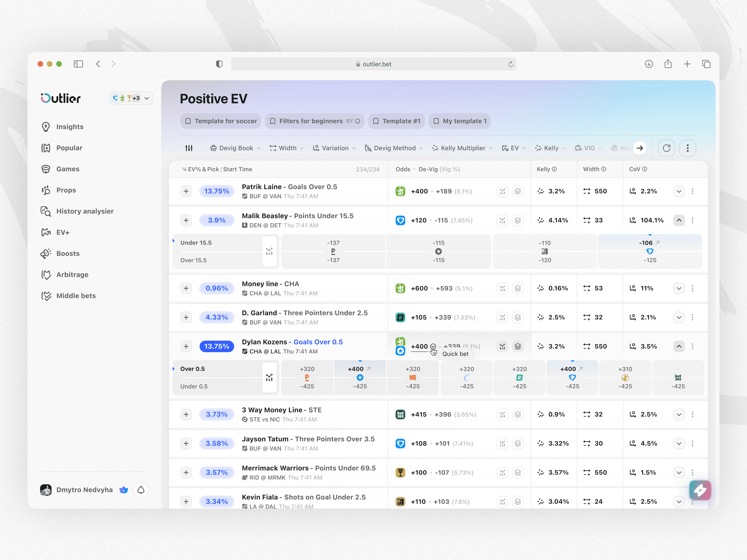Collapse the expanded Malik Beasley row
The width and height of the screenshot is (747, 560).
(x=679, y=220)
